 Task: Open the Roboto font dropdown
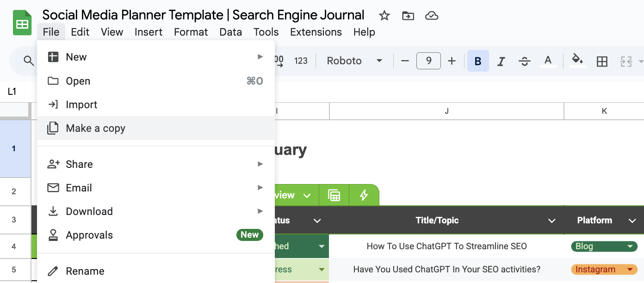(354, 61)
